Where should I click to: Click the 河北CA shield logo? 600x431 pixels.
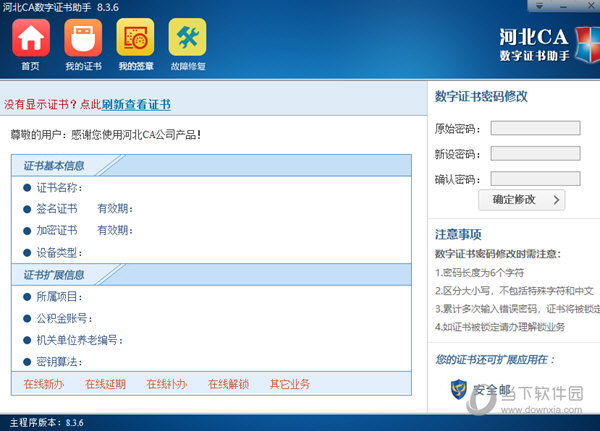click(588, 44)
